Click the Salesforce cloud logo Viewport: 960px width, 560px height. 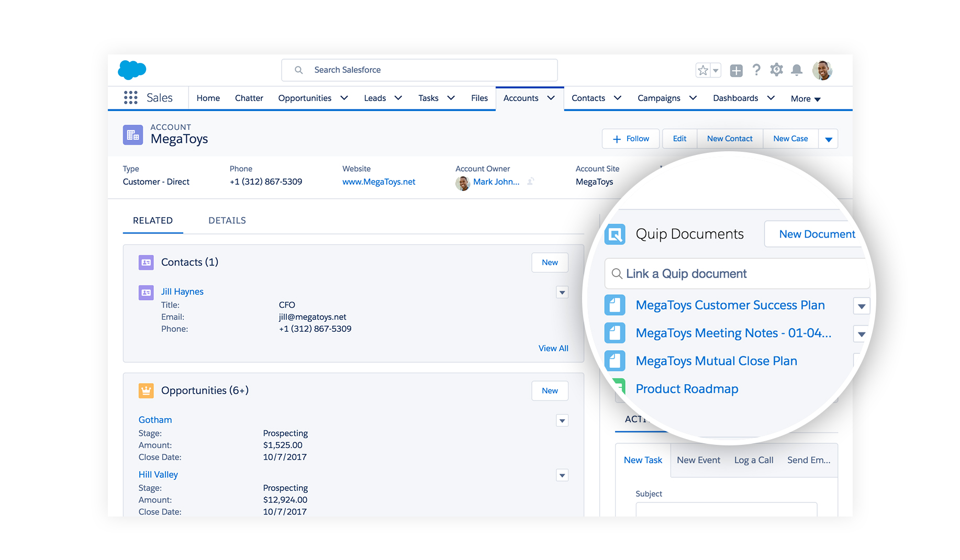click(x=132, y=70)
